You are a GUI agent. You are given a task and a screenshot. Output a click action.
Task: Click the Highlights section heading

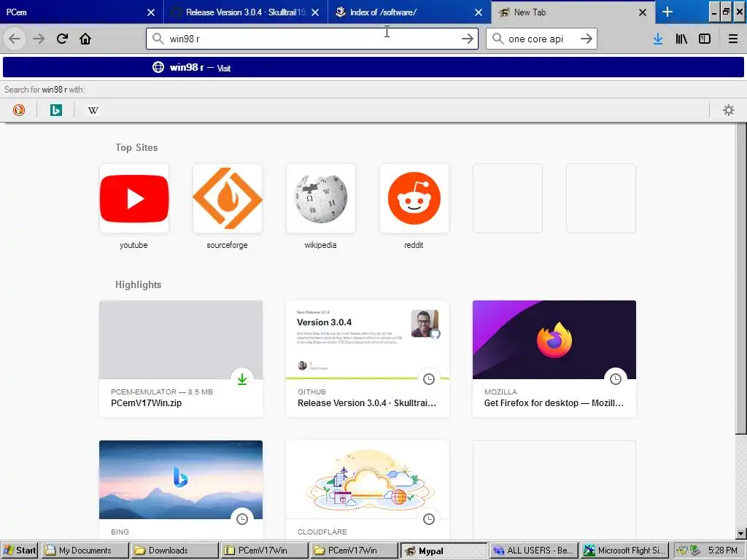138,285
